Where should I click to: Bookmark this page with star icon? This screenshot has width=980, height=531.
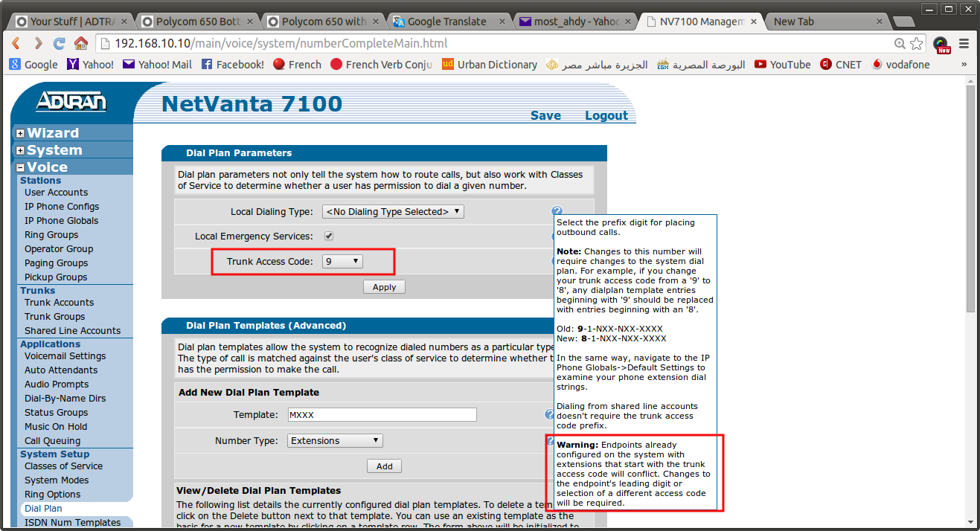917,44
